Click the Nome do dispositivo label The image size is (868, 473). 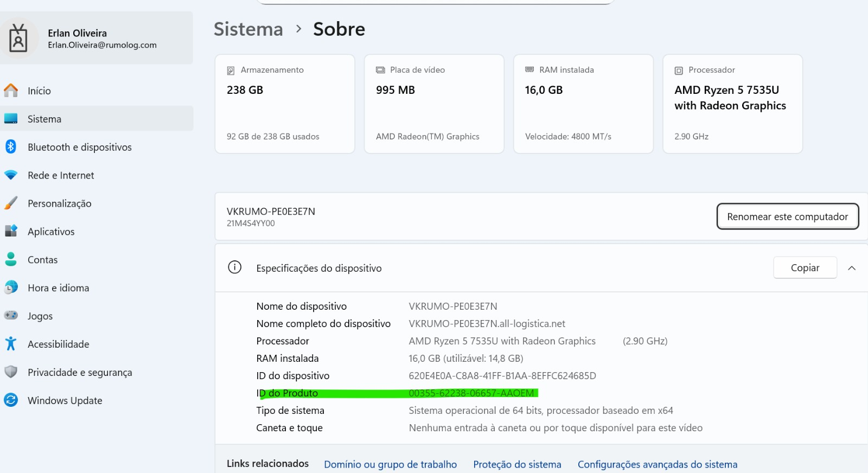(x=302, y=306)
